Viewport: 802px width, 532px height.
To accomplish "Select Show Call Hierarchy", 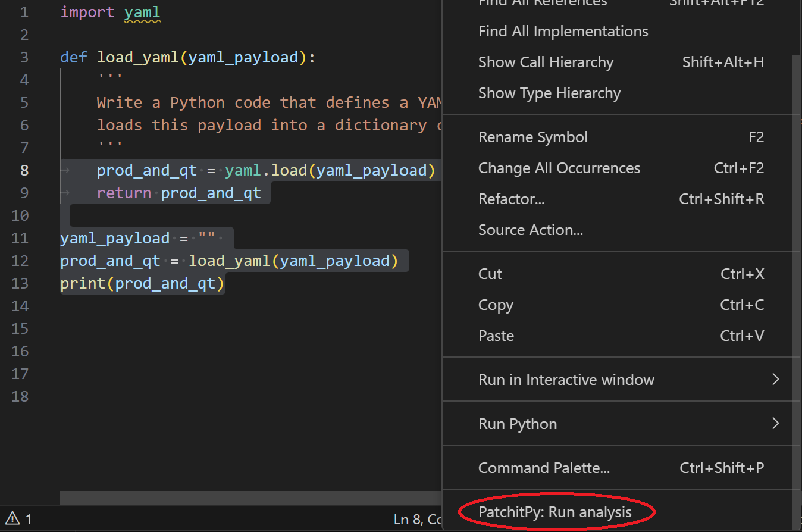I will (546, 62).
